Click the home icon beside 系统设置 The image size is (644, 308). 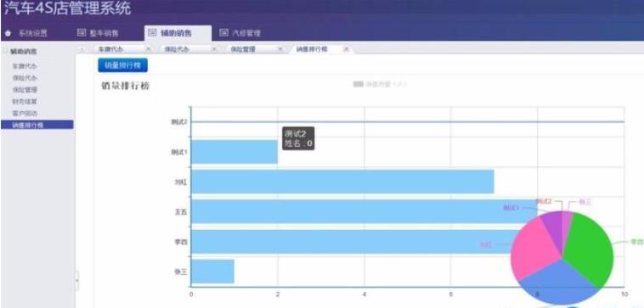(8, 33)
